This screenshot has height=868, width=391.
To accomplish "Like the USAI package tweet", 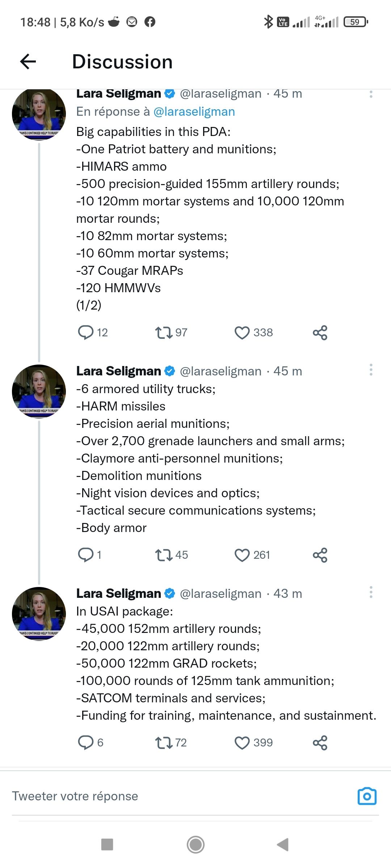I will [242, 743].
